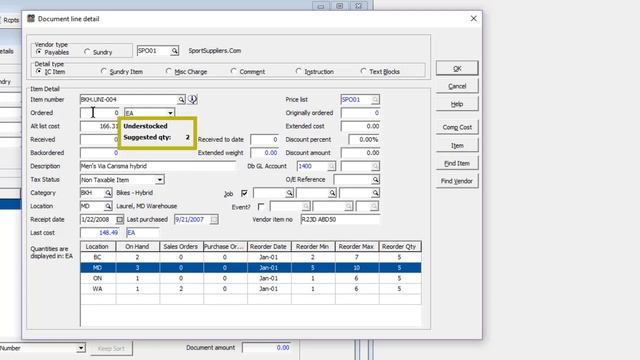The image size is (640, 360).
Task: Click Find Item button
Action: coord(457,163)
